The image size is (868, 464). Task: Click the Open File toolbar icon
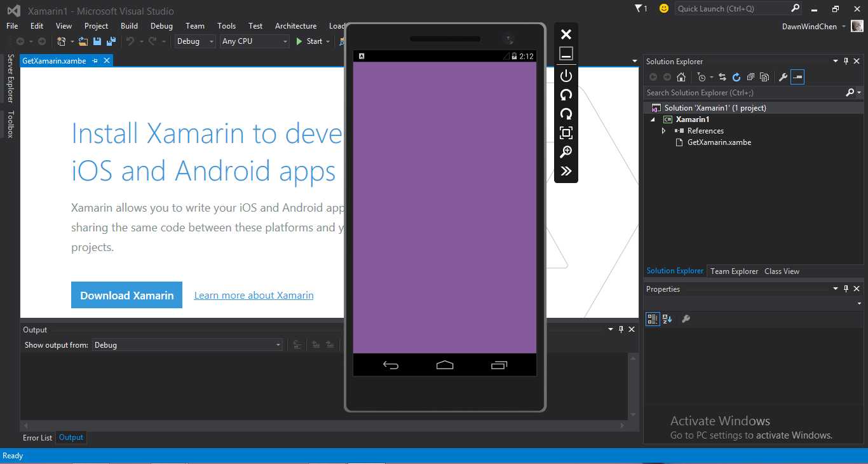coord(83,41)
